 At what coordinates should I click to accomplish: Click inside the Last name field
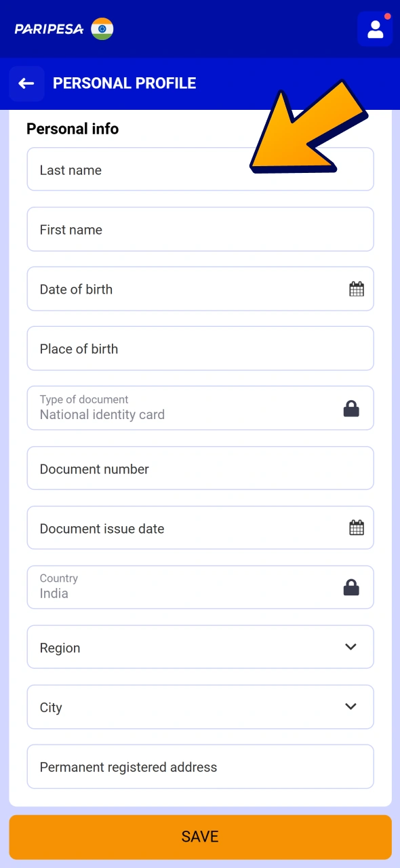point(169,170)
